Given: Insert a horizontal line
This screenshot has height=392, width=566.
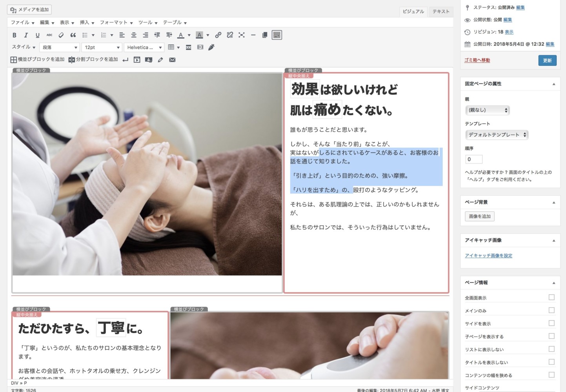Looking at the screenshot, I should coord(253,35).
